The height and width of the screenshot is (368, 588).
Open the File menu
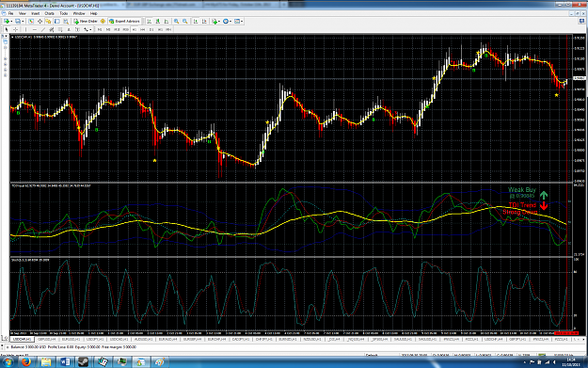point(11,13)
